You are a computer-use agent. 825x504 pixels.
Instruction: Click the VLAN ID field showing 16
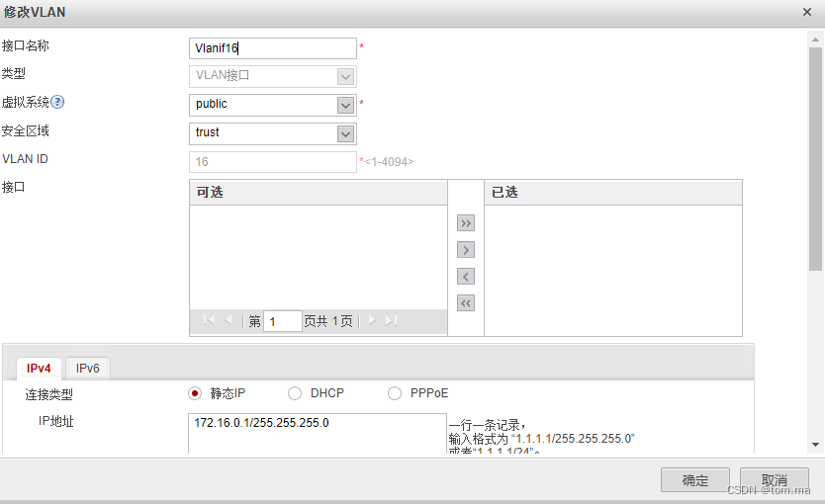click(x=273, y=162)
